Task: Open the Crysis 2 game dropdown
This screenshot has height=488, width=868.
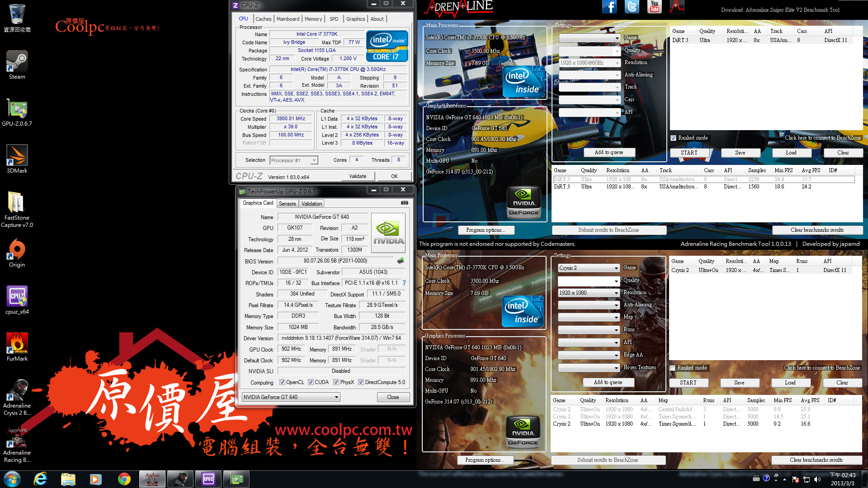Action: [589, 268]
